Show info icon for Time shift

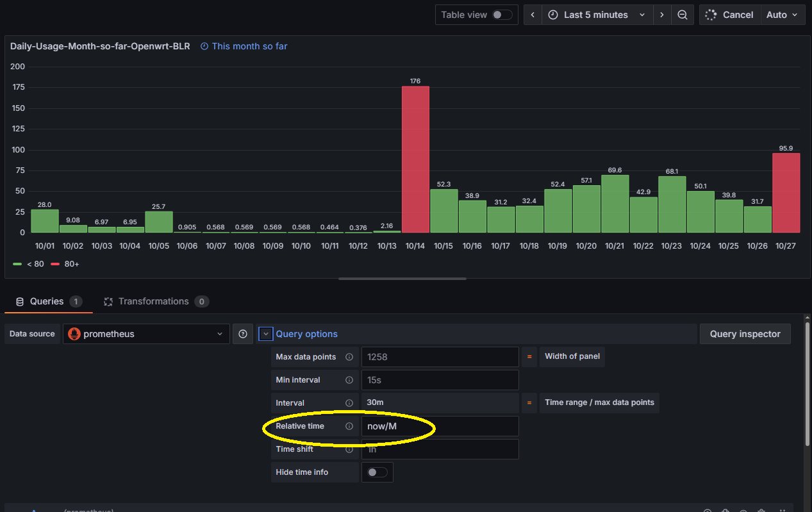(x=349, y=449)
